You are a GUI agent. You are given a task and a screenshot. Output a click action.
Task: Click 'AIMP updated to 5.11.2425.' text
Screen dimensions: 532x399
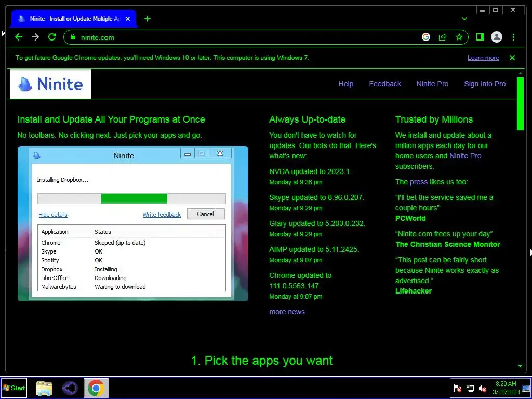pyautogui.click(x=314, y=250)
